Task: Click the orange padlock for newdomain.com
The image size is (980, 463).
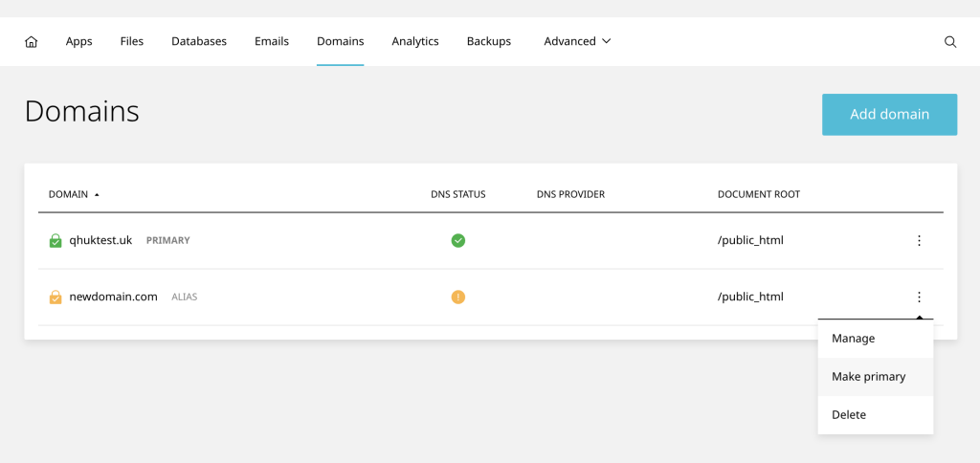Action: pyautogui.click(x=56, y=297)
